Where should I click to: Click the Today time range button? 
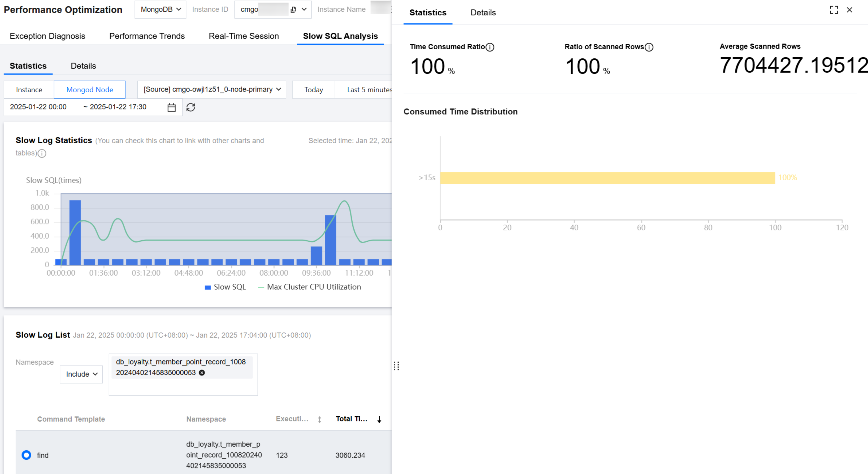[313, 90]
